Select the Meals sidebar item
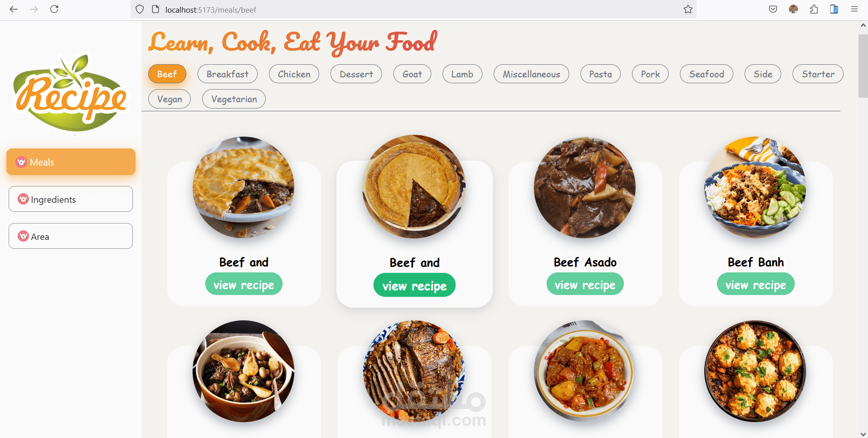Screen dimensions: 868x438 71,162
